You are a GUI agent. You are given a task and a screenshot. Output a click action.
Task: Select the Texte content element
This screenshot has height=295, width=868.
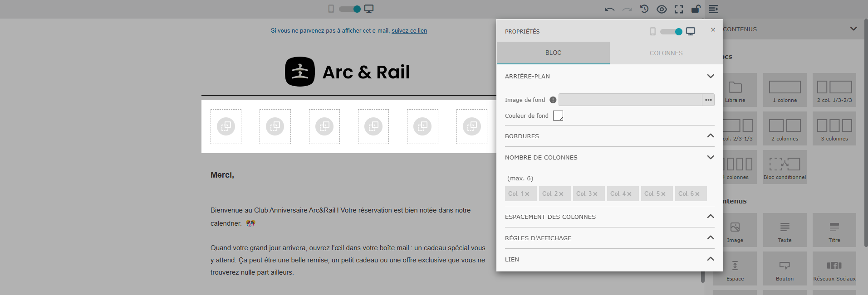785,230
